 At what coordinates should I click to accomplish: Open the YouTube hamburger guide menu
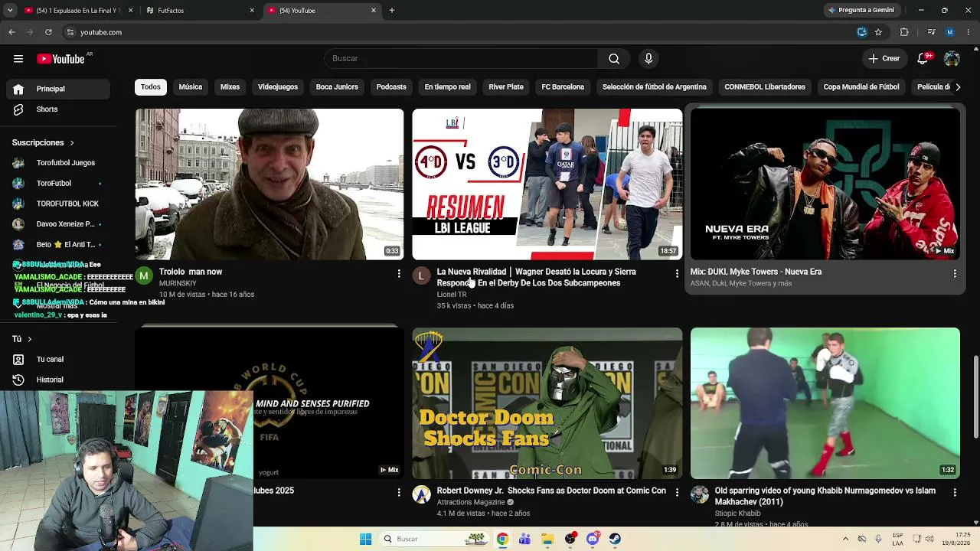click(18, 59)
